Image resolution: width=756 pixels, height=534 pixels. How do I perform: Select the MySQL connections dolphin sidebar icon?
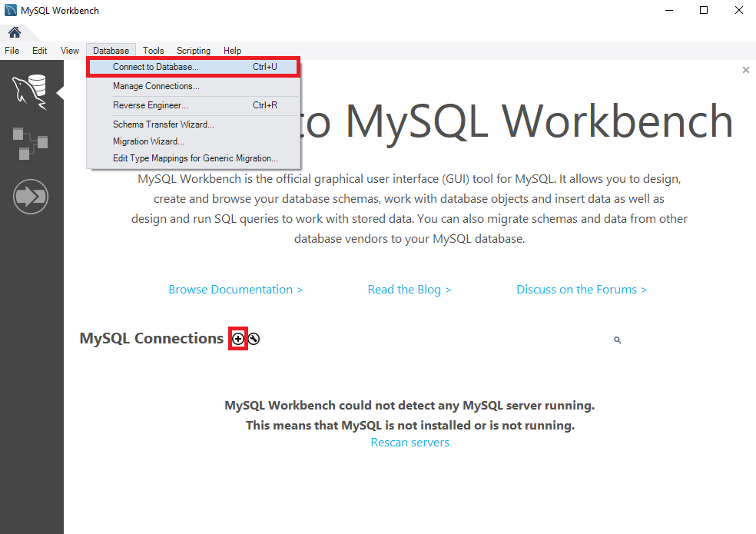point(30,91)
